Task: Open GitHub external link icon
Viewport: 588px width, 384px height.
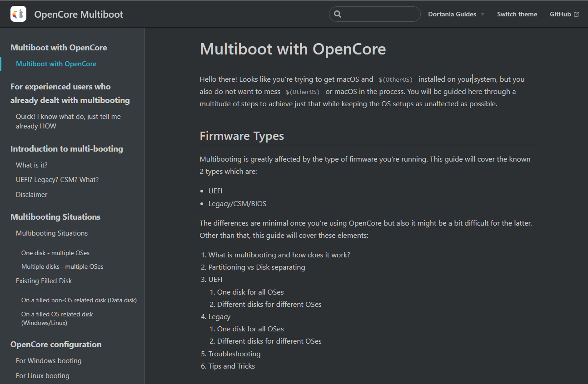Action: pyautogui.click(x=577, y=14)
